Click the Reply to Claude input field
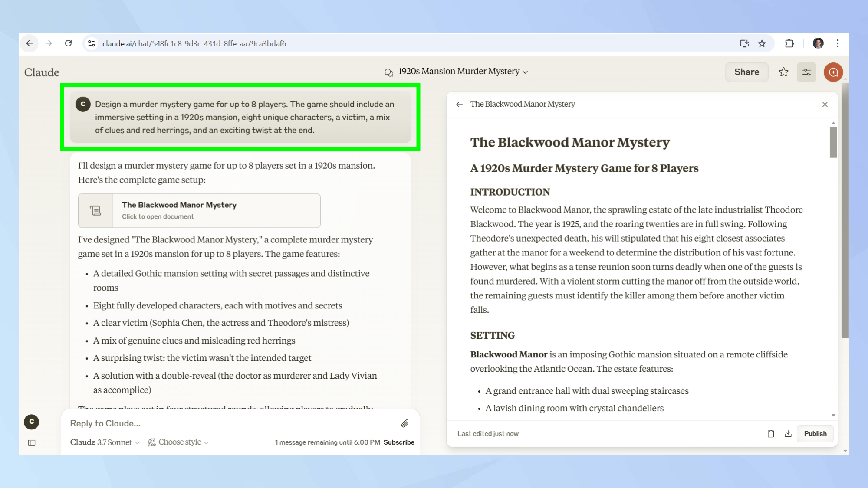The width and height of the screenshot is (868, 488). click(230, 423)
